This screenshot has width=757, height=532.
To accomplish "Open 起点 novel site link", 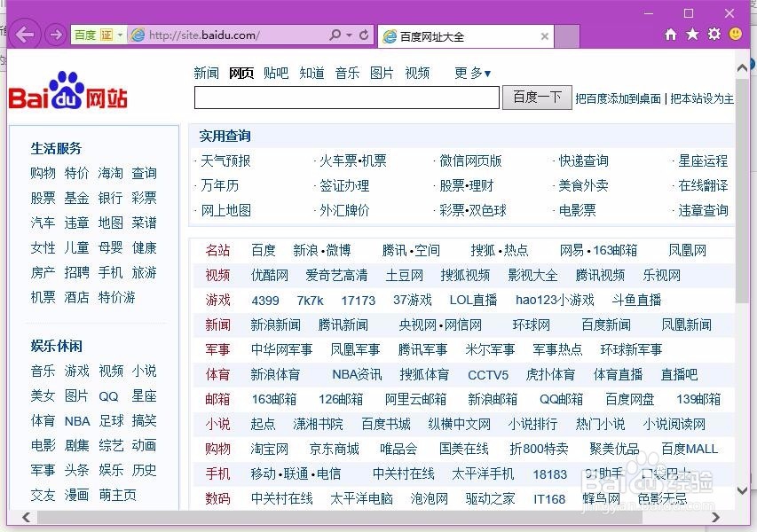I will [263, 424].
